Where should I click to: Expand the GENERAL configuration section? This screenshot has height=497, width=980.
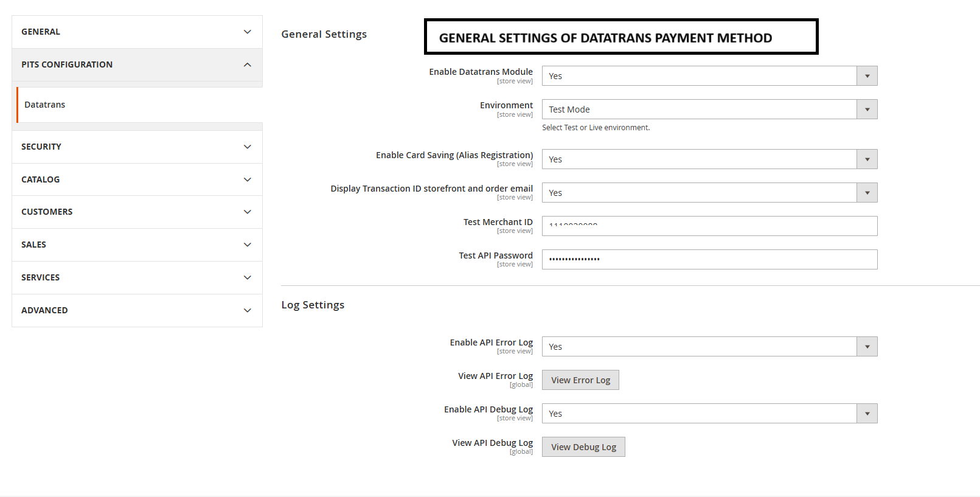(x=137, y=32)
